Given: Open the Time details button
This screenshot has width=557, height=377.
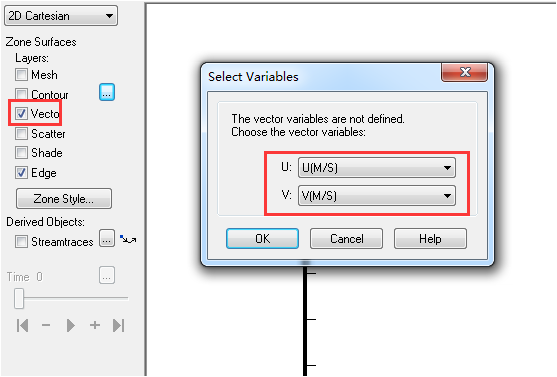Looking at the screenshot, I should 107,275.
